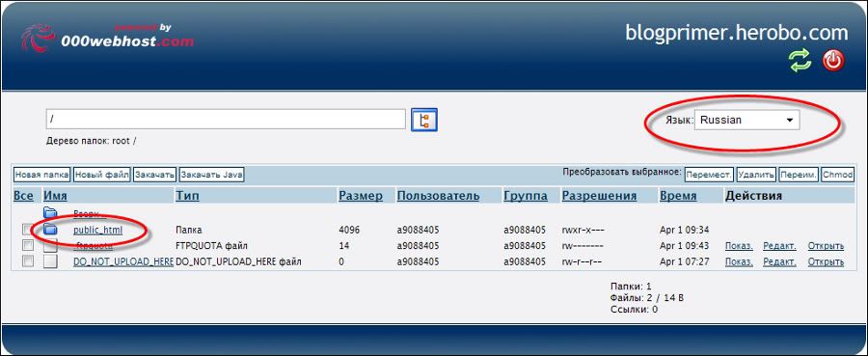Click the red power logout icon
The height and width of the screenshot is (356, 868).
click(x=833, y=61)
